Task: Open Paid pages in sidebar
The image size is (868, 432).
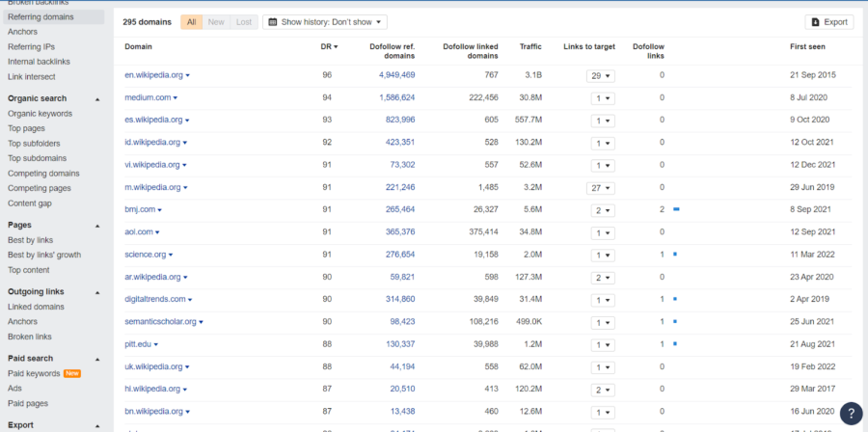Action: pos(28,403)
